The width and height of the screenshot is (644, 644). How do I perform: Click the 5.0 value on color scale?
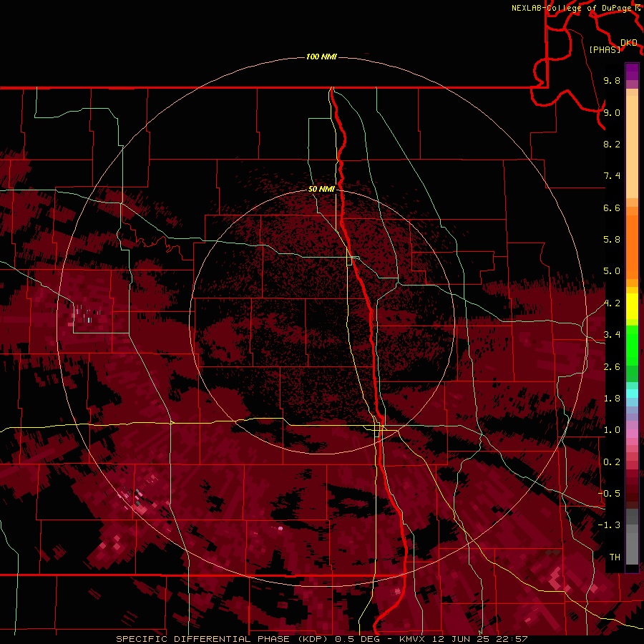pos(612,271)
